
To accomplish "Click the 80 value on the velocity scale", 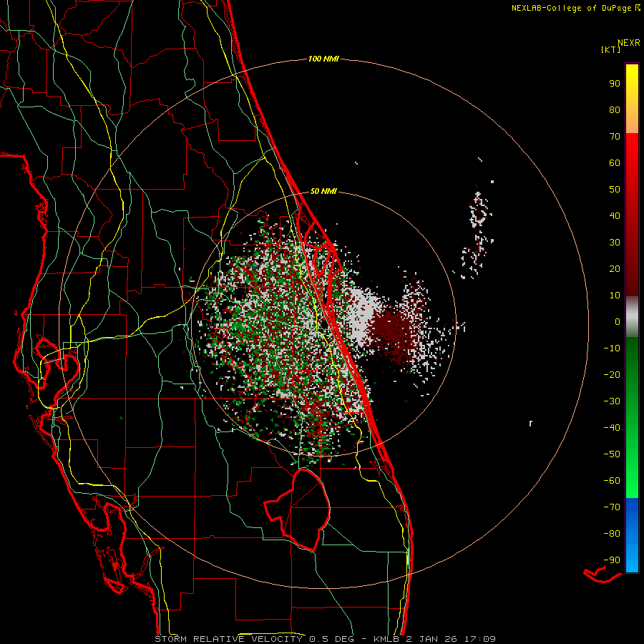I will click(615, 110).
